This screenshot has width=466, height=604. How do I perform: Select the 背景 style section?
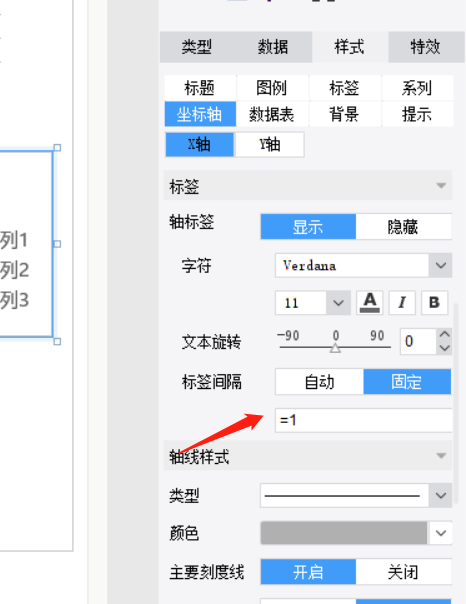coord(344,114)
